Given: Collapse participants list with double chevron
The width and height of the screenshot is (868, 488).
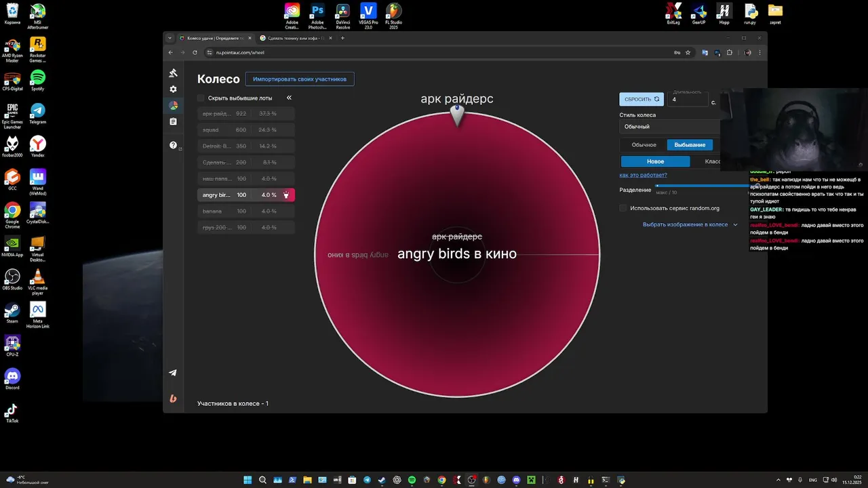Looking at the screenshot, I should click(289, 98).
